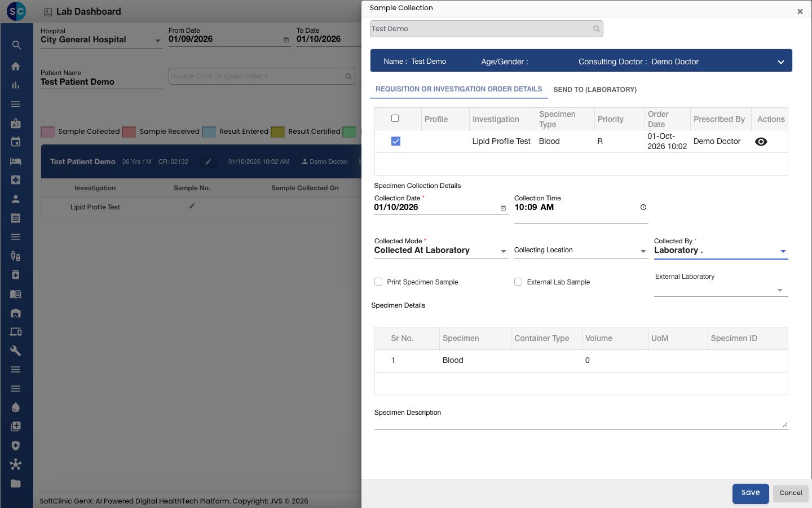Viewport: 812px width, 508px height.
Task: Click the Sample Collected pink legend swatch
Action: 48,132
